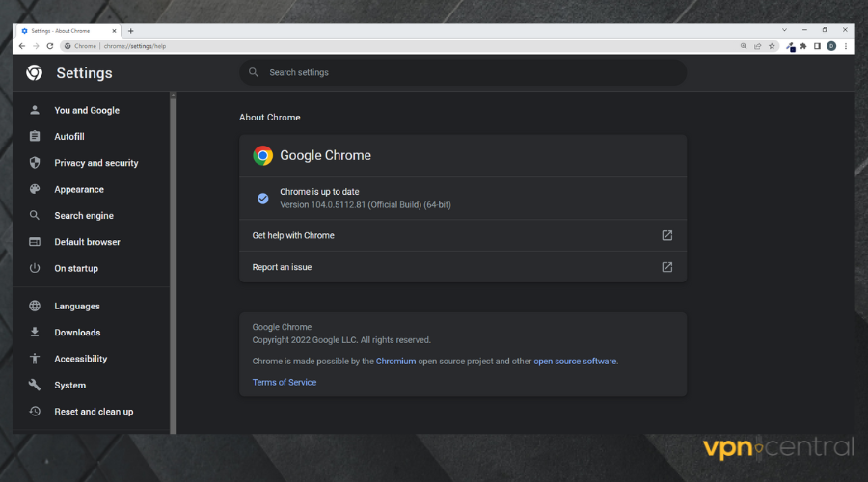This screenshot has height=482, width=868.
Task: Open a new tab with the plus button
Action: click(x=130, y=31)
